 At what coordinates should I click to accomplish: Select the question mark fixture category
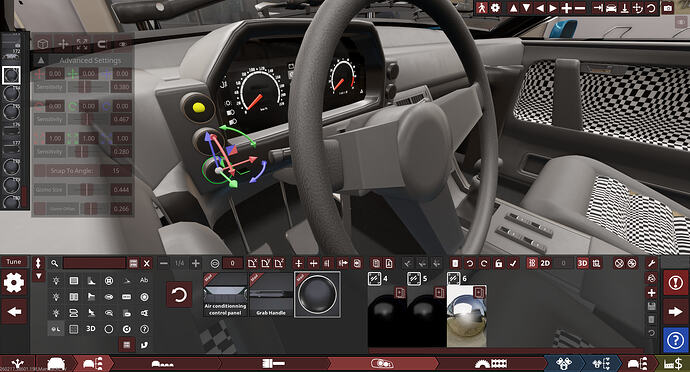click(x=144, y=329)
